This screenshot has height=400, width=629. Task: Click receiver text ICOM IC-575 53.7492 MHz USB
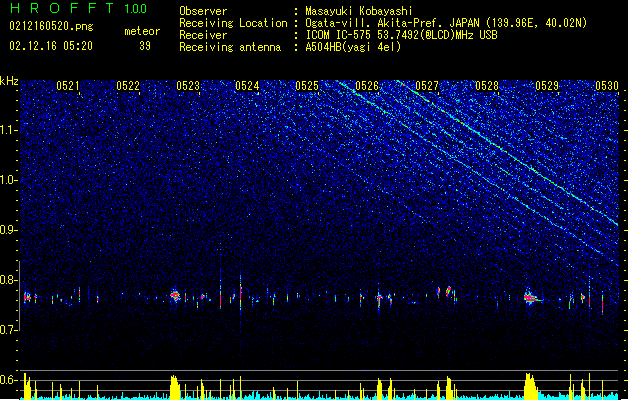click(402, 35)
